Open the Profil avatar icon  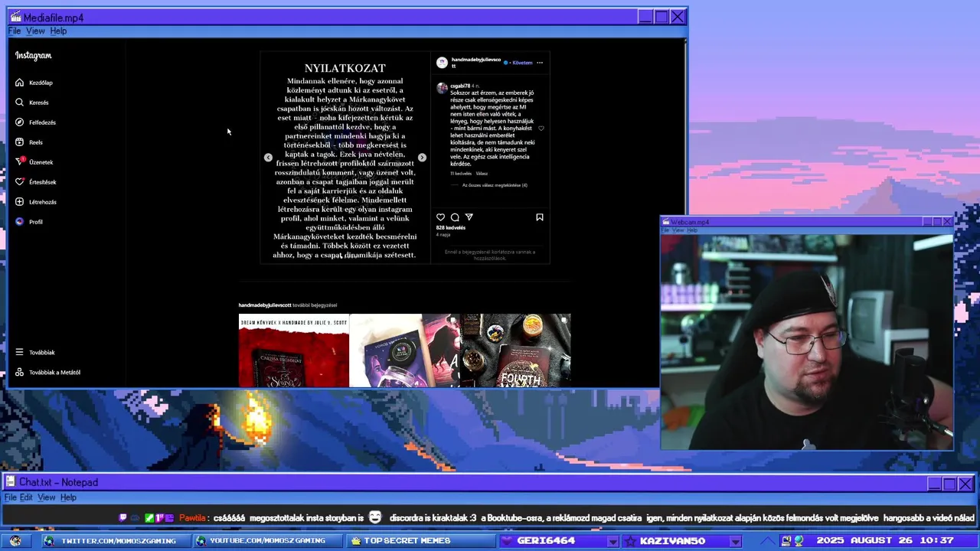(x=20, y=221)
